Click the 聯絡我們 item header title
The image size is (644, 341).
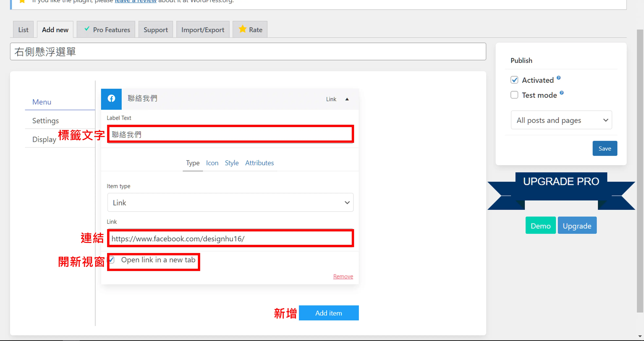pos(142,98)
